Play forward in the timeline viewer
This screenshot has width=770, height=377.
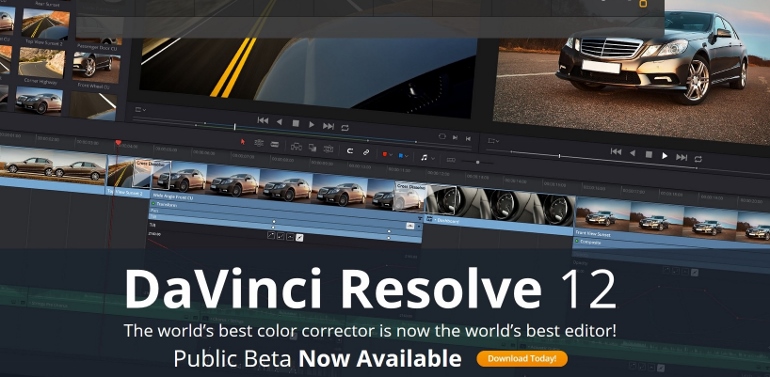pyautogui.click(x=665, y=156)
